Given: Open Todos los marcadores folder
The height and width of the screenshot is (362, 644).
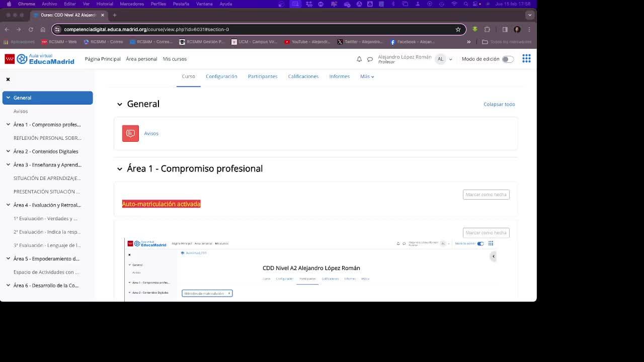Looking at the screenshot, I should click(507, 42).
